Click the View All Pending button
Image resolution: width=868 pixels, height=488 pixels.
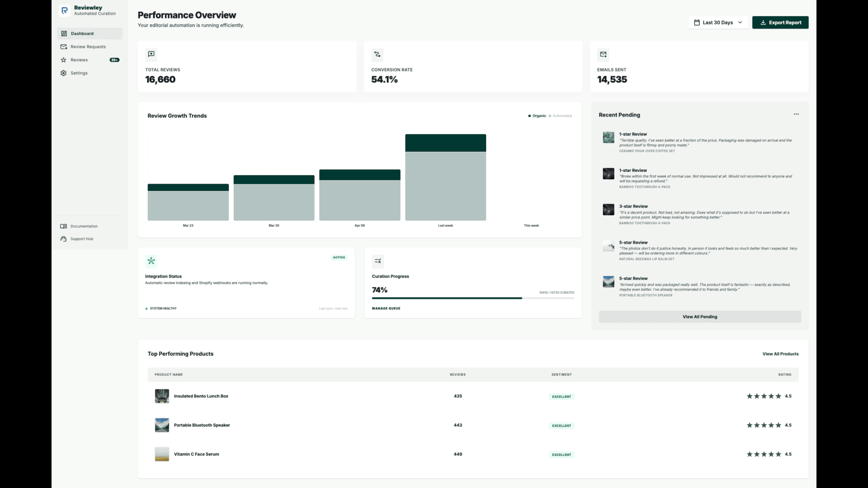(x=700, y=317)
